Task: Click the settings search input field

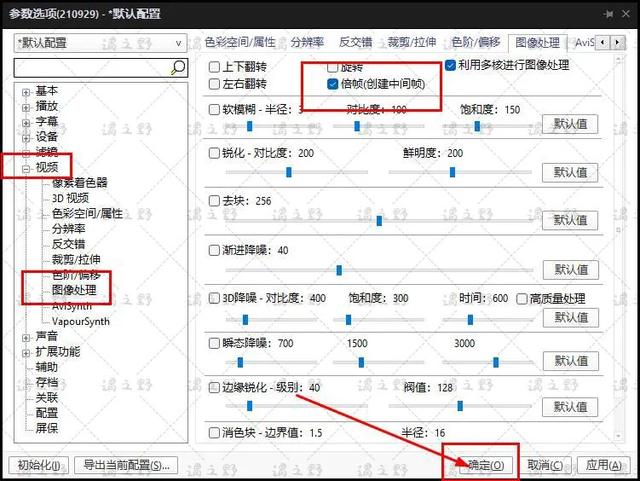Action: pos(92,68)
